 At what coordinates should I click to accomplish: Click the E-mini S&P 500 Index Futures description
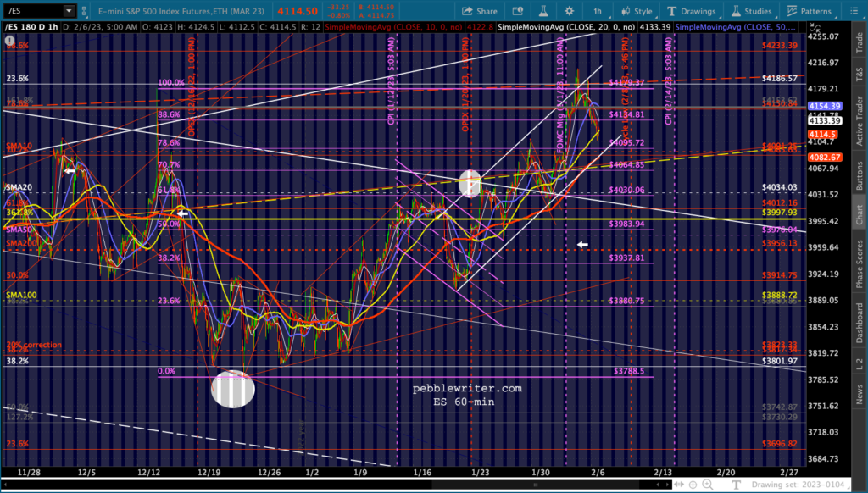click(x=183, y=11)
